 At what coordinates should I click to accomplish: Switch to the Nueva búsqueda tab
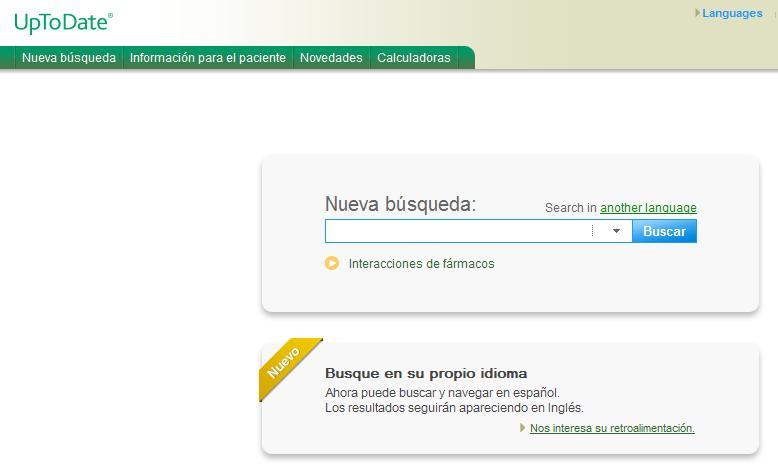[x=69, y=58]
